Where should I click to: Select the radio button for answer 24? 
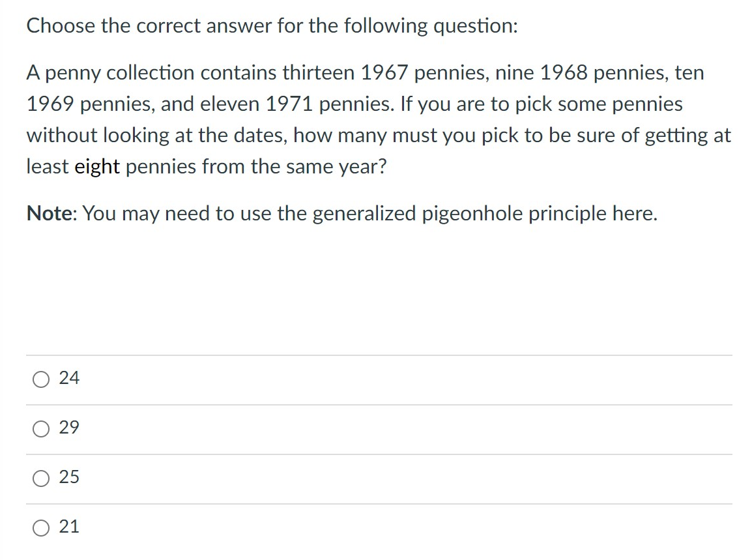pyautogui.click(x=41, y=379)
